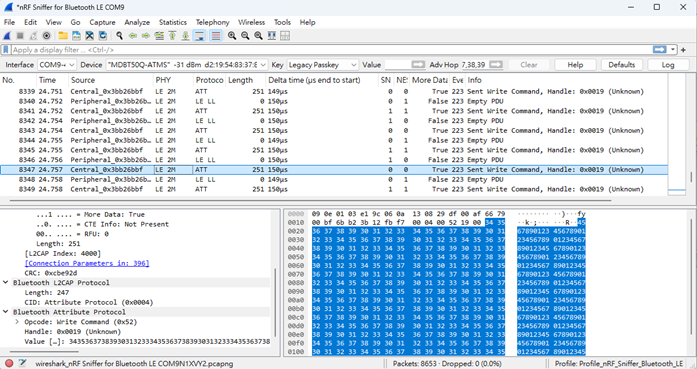Expand the Opcode: Write Command node
Screen dimensions: 697x369
pos(17,322)
